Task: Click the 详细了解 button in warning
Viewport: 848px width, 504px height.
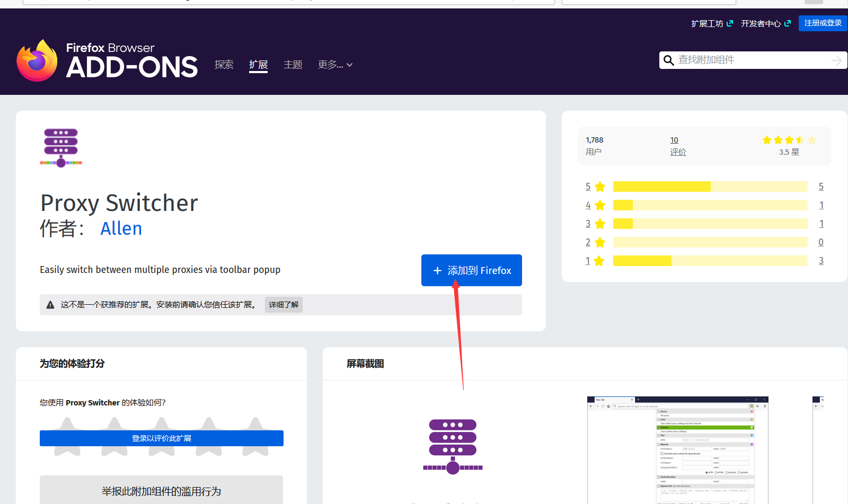Action: pyautogui.click(x=284, y=305)
